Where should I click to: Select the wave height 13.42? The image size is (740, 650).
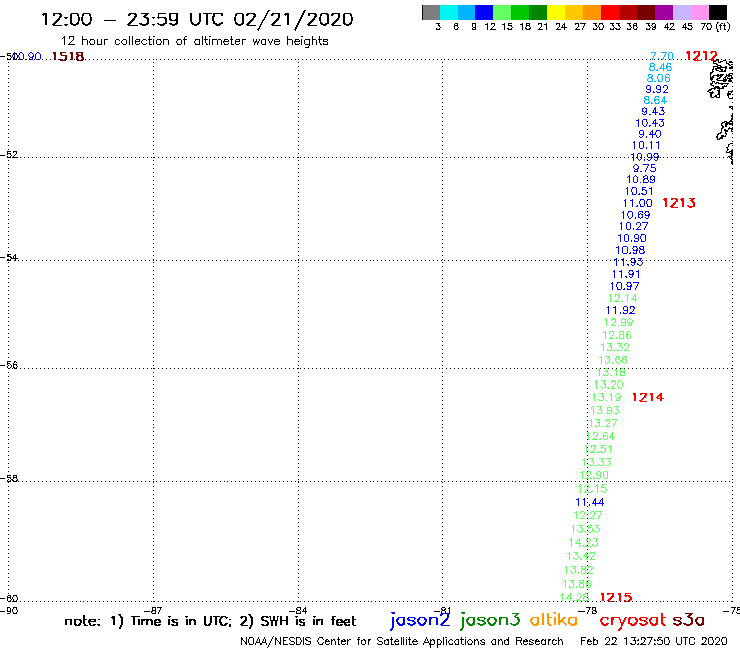581,556
